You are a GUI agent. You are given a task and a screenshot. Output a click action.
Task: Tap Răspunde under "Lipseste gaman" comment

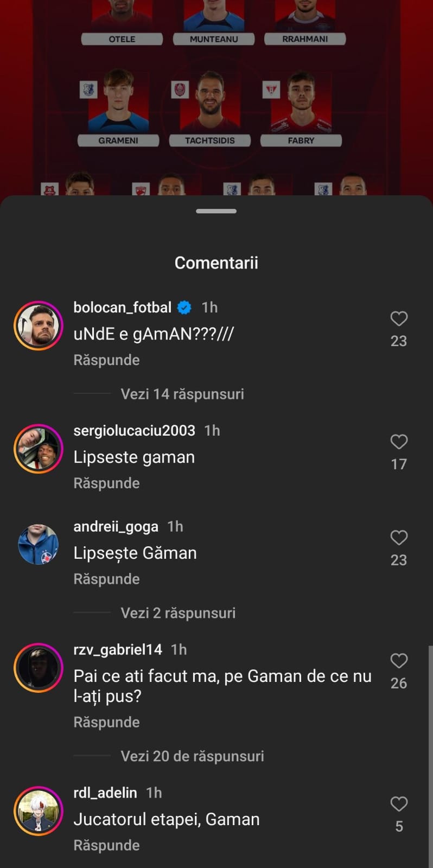[x=106, y=483]
